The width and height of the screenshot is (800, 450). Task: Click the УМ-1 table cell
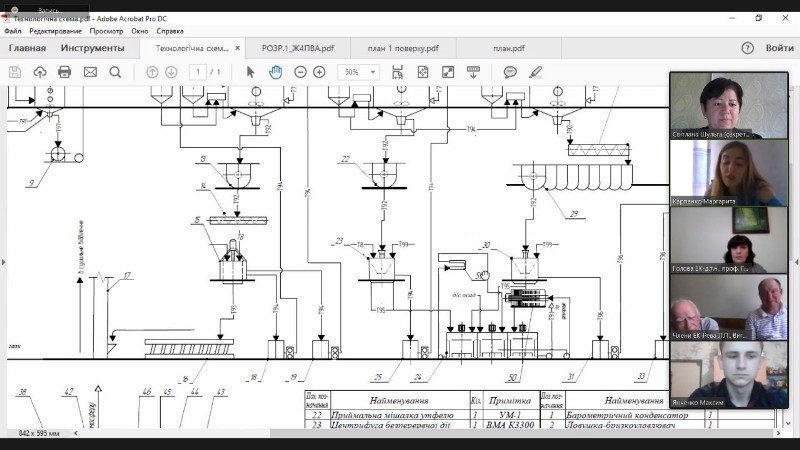tap(510, 415)
